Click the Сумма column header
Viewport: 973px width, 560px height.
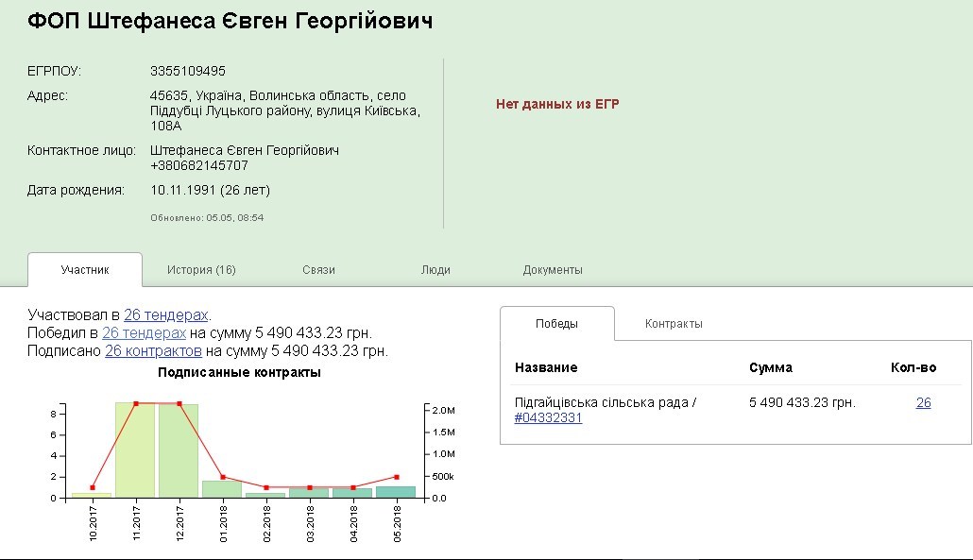click(x=770, y=367)
